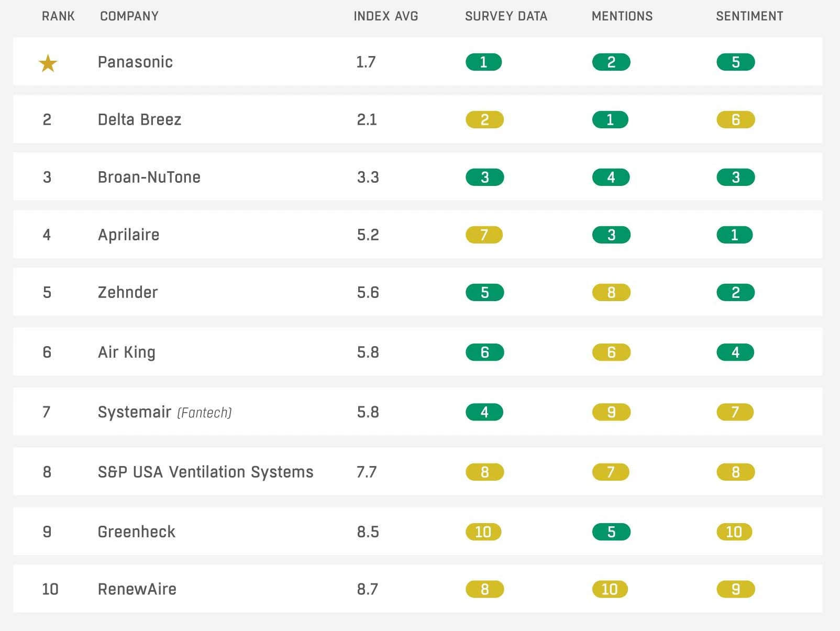The height and width of the screenshot is (631, 840).
Task: Click Broan-NuTone's survey data badge 3
Action: click(x=485, y=178)
